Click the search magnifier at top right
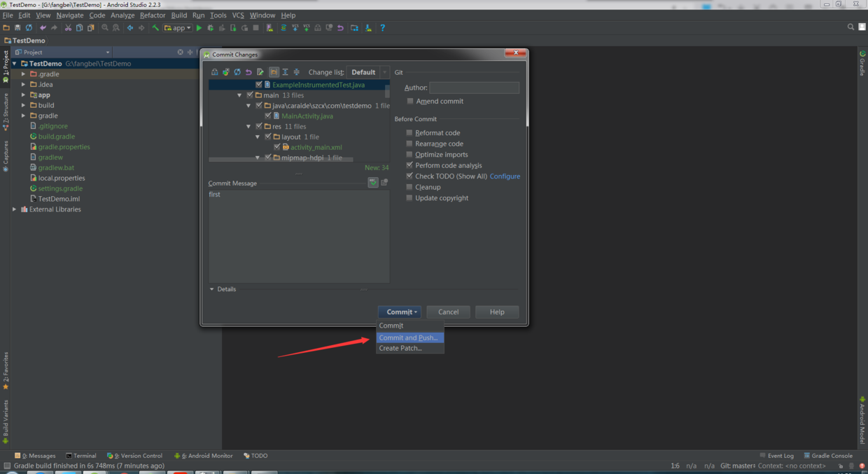Screen dimensions: 868x474 [850, 27]
